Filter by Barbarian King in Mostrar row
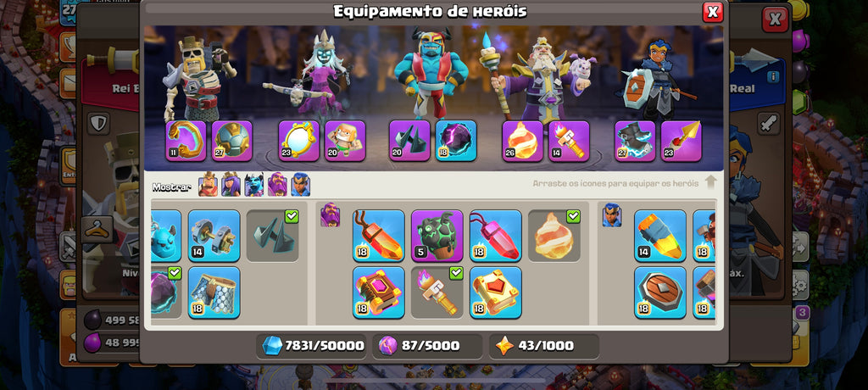This screenshot has height=390, width=868. pos(209,185)
